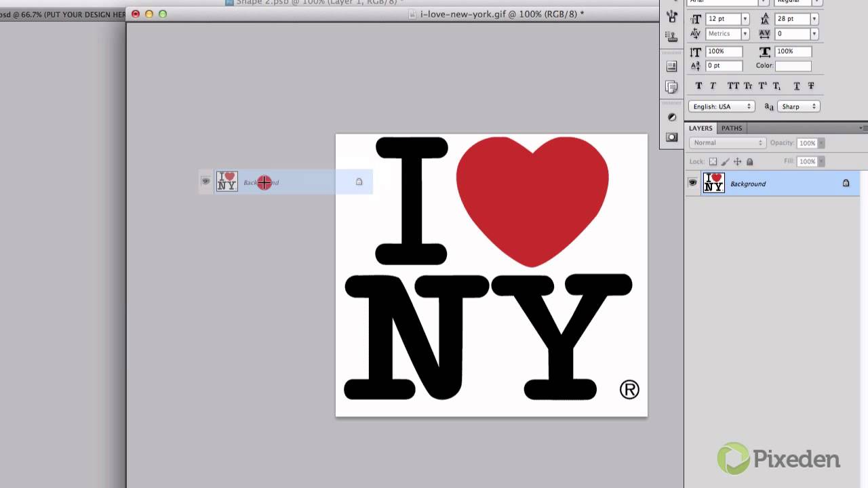
Task: Click the font size icon
Action: tap(696, 19)
